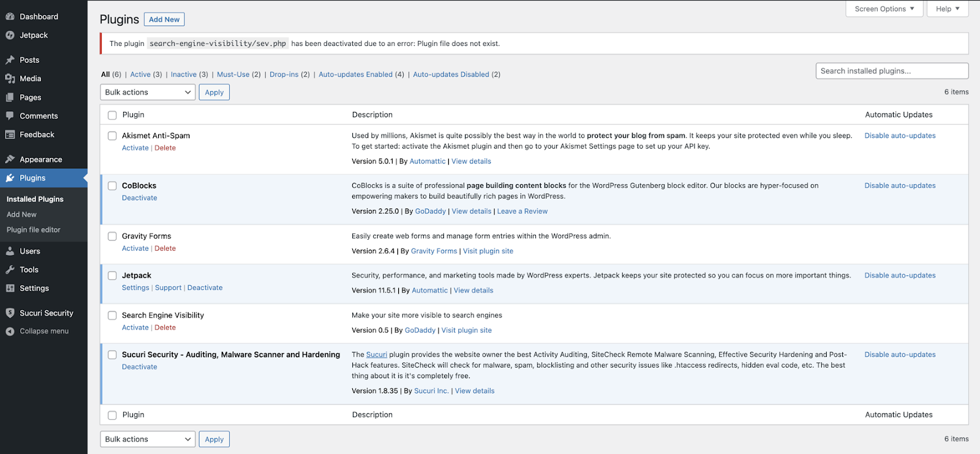Filter by Drop-ins
The height and width of the screenshot is (454, 980).
click(x=284, y=75)
